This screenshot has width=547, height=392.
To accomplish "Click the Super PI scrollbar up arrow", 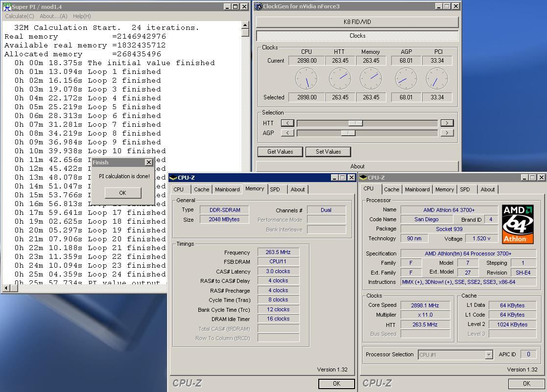I will coord(245,25).
